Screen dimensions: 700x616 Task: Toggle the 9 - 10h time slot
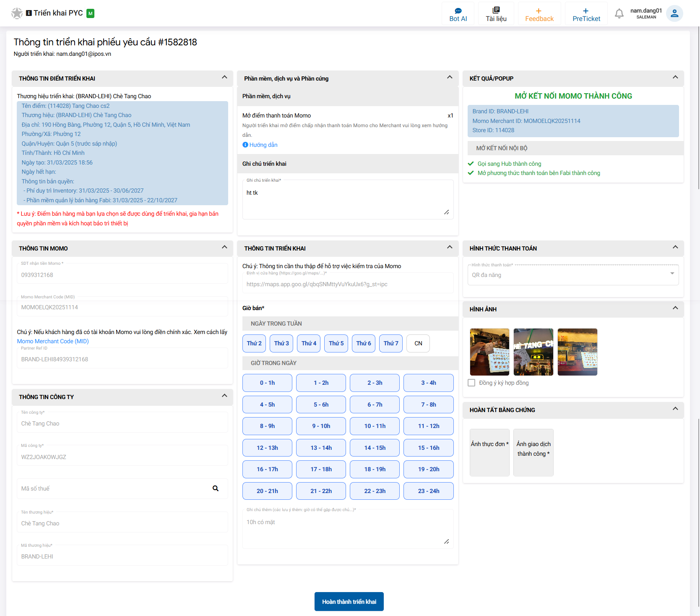pos(321,426)
